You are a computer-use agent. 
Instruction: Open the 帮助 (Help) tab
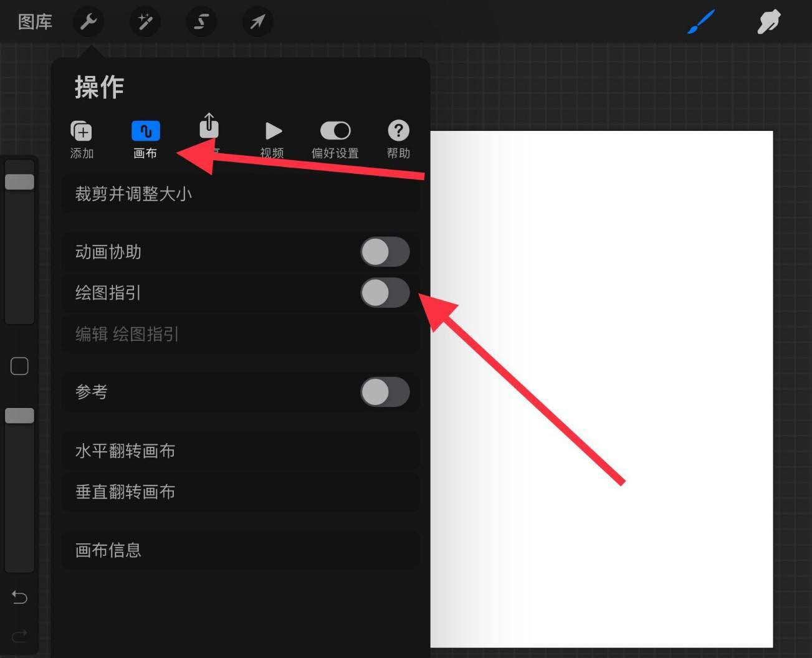coord(399,140)
